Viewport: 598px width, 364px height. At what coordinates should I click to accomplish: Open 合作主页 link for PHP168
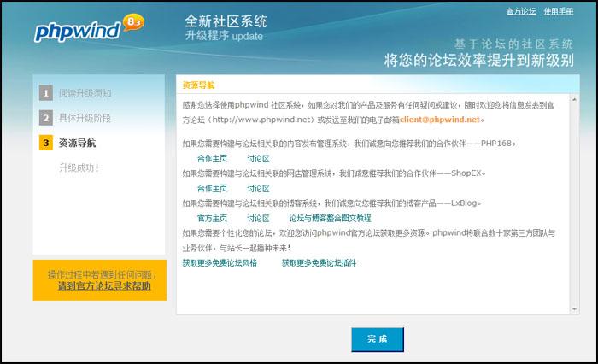pyautogui.click(x=212, y=158)
